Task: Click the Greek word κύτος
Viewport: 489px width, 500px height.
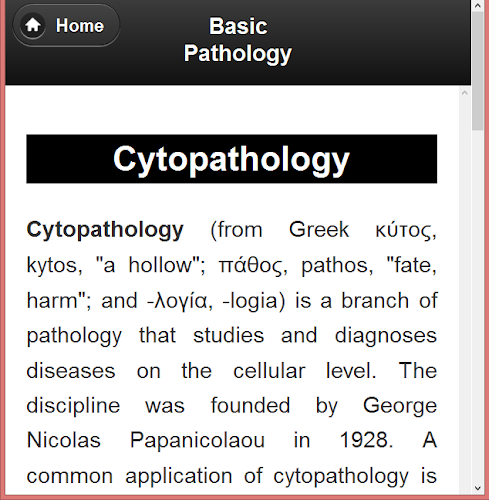Action: tap(406, 231)
